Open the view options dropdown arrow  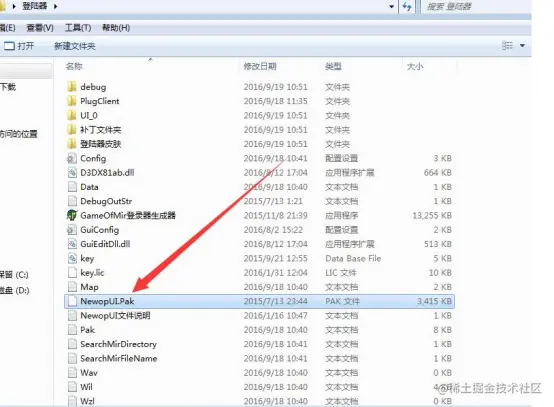point(522,46)
